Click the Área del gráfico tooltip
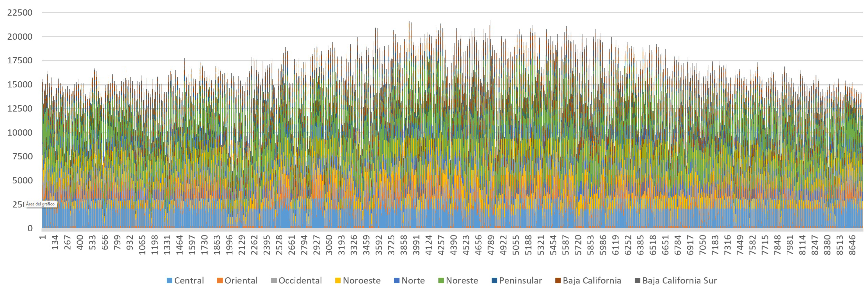 pos(40,204)
